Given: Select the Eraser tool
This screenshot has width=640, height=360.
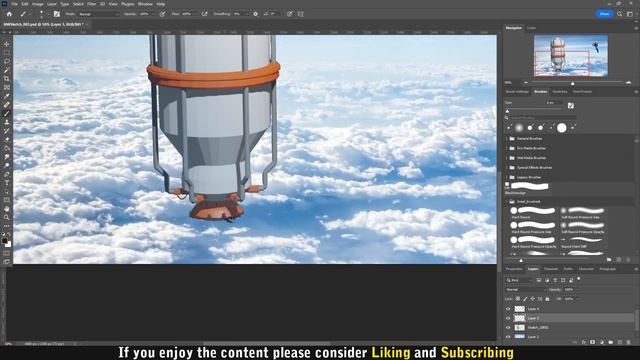Looking at the screenshot, I should click(7, 140).
